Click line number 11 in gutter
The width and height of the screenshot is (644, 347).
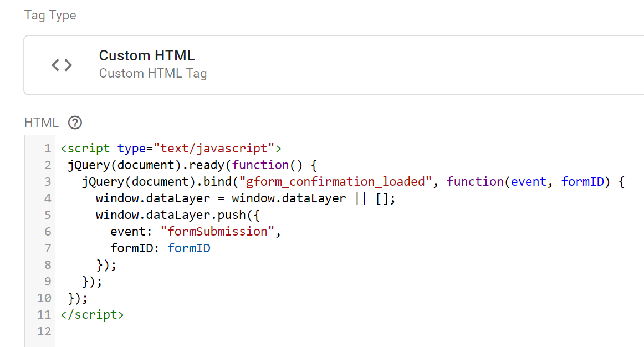pos(44,315)
